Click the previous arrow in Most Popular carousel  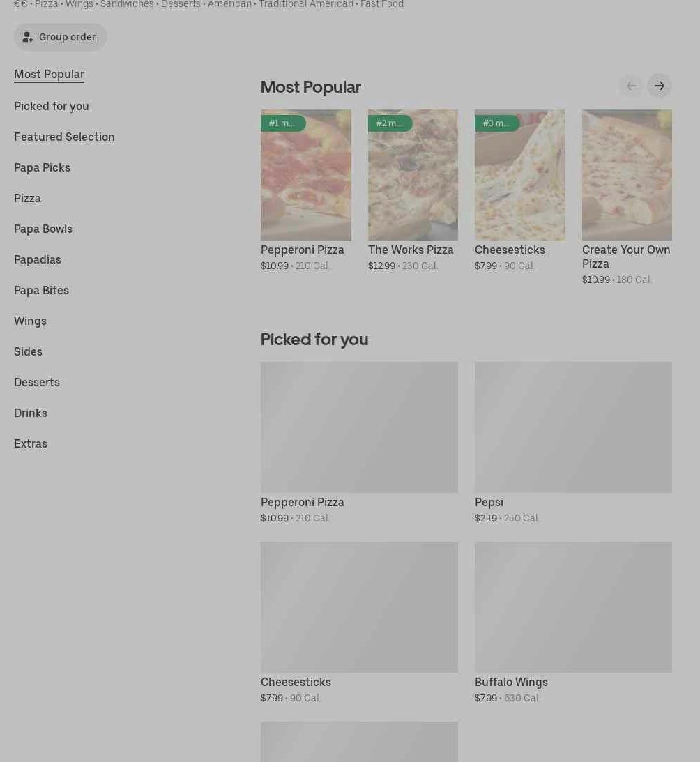(x=632, y=86)
